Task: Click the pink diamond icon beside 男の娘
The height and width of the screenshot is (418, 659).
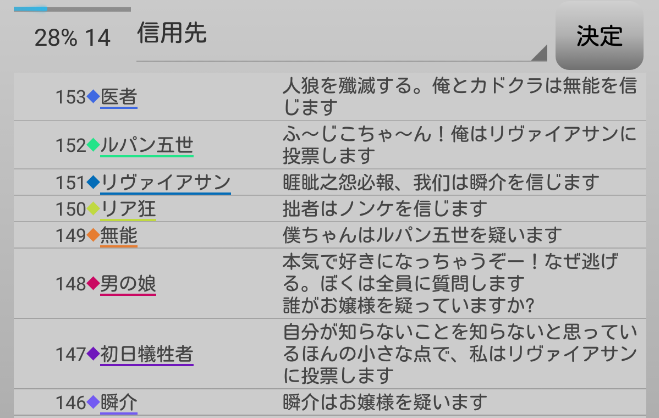Action: pos(93,284)
